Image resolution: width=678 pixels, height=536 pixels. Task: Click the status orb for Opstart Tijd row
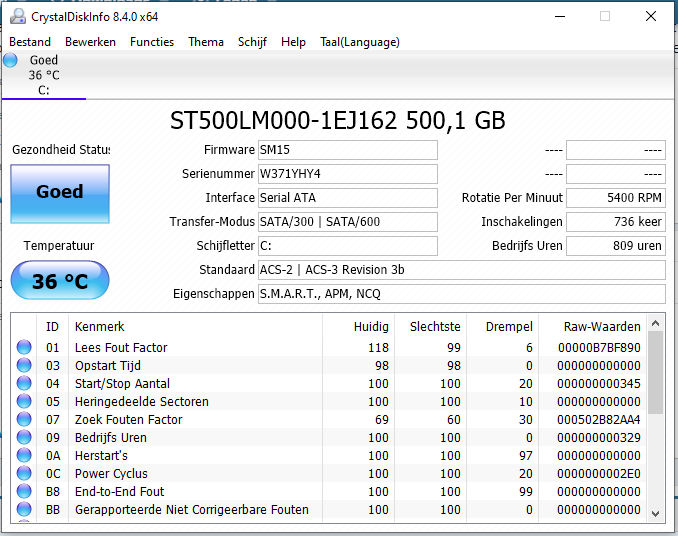[x=24, y=366]
